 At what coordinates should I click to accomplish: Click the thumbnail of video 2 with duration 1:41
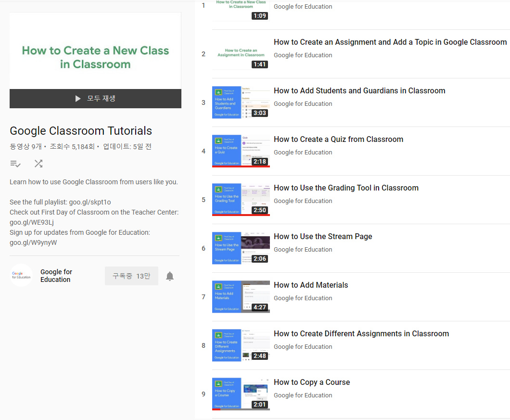point(241,54)
